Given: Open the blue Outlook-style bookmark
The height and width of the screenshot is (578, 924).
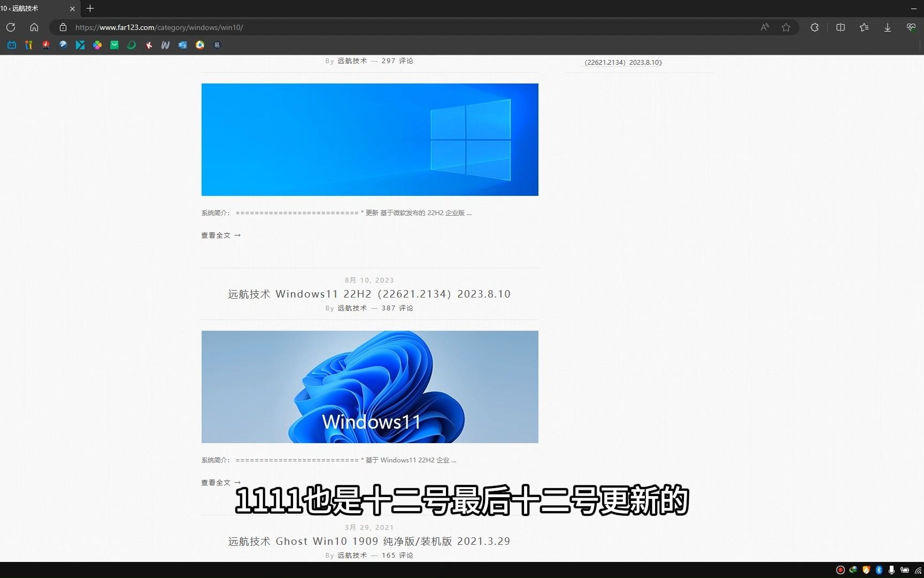Looking at the screenshot, I should coord(183,45).
